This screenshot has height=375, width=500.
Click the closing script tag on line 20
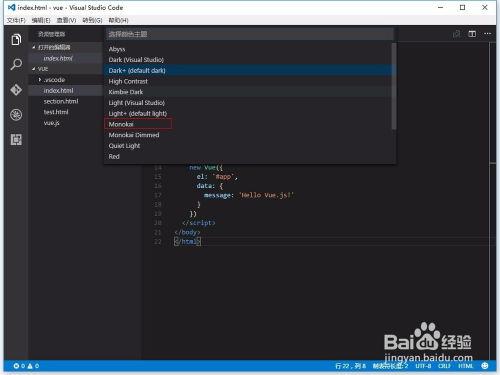point(199,223)
